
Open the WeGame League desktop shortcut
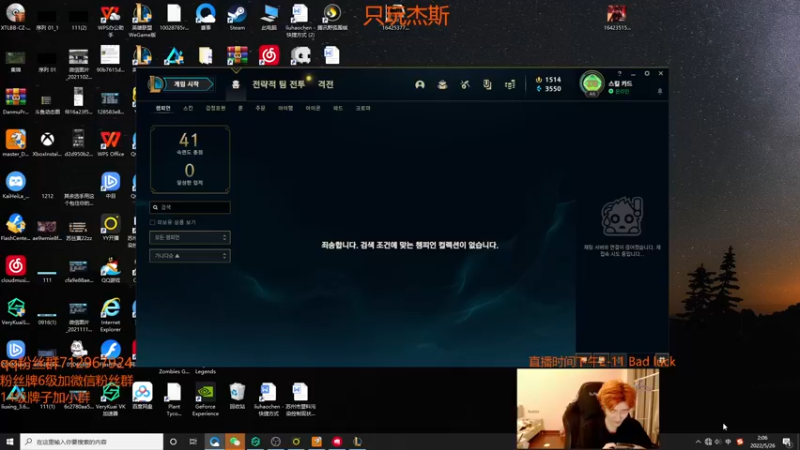(x=142, y=20)
